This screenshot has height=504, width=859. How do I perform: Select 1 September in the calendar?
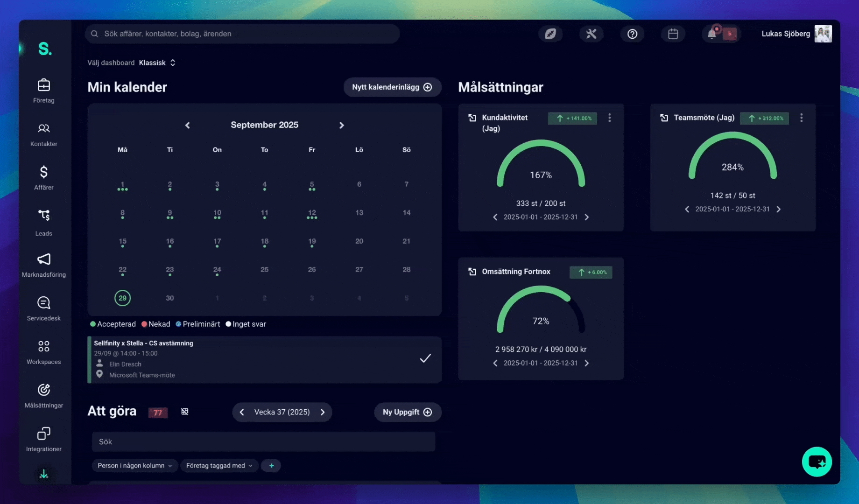coord(122,185)
